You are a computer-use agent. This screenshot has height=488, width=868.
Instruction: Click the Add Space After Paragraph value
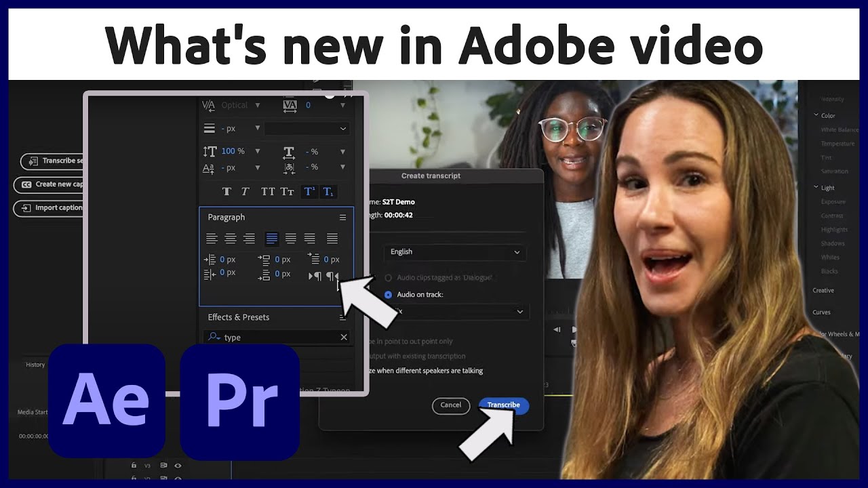282,274
